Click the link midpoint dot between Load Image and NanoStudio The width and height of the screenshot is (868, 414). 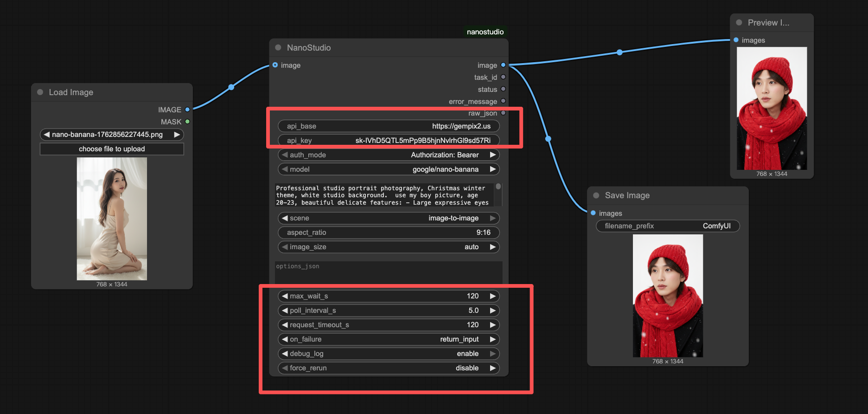pos(231,87)
